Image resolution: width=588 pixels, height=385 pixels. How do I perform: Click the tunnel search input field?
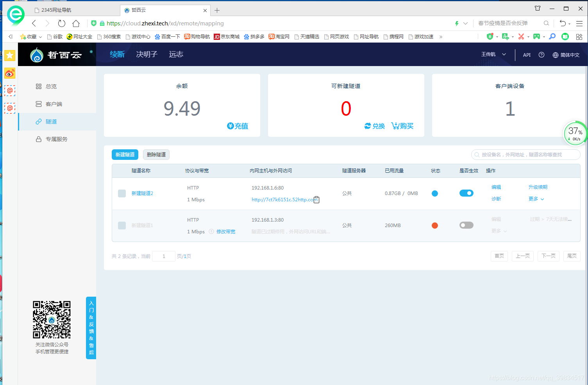525,155
